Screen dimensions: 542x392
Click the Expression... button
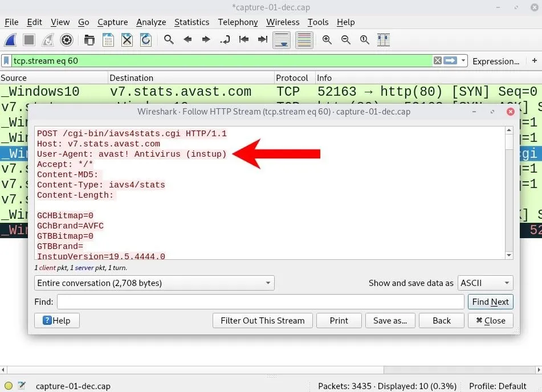click(x=496, y=61)
